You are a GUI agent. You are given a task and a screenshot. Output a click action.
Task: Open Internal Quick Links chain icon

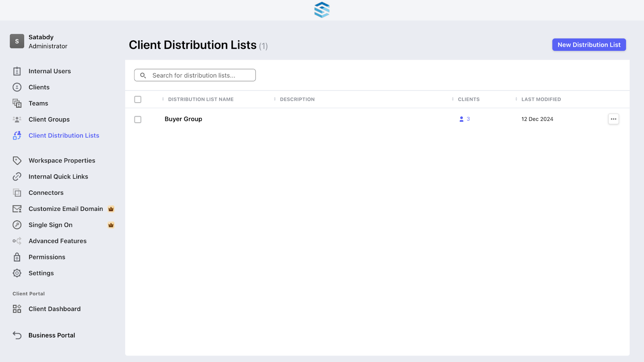[17, 177]
